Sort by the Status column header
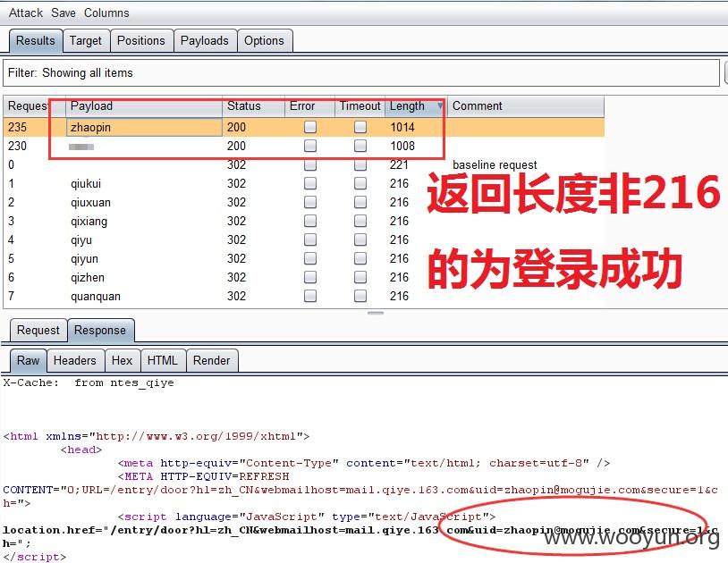The width and height of the screenshot is (728, 563). [x=253, y=106]
